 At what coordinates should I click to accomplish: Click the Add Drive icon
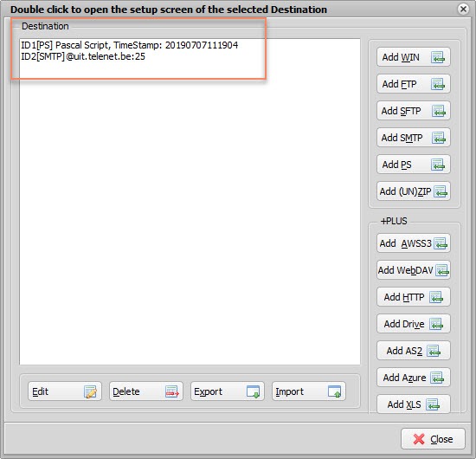coord(436,324)
